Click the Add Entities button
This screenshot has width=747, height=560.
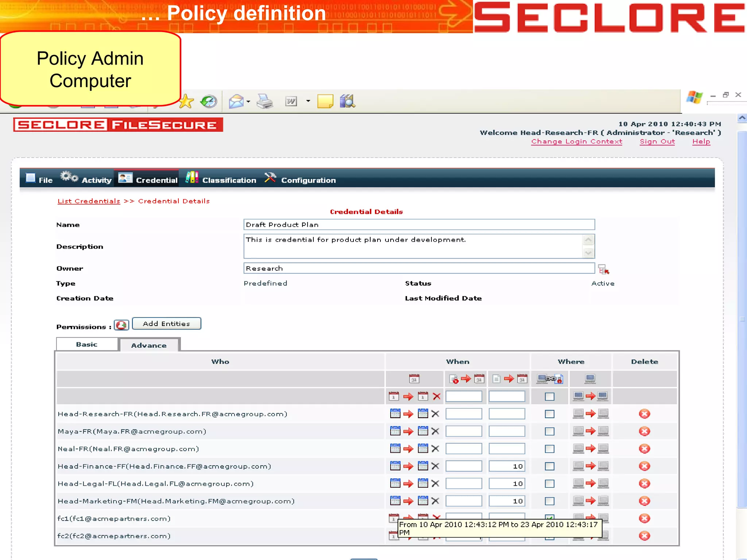tap(167, 324)
